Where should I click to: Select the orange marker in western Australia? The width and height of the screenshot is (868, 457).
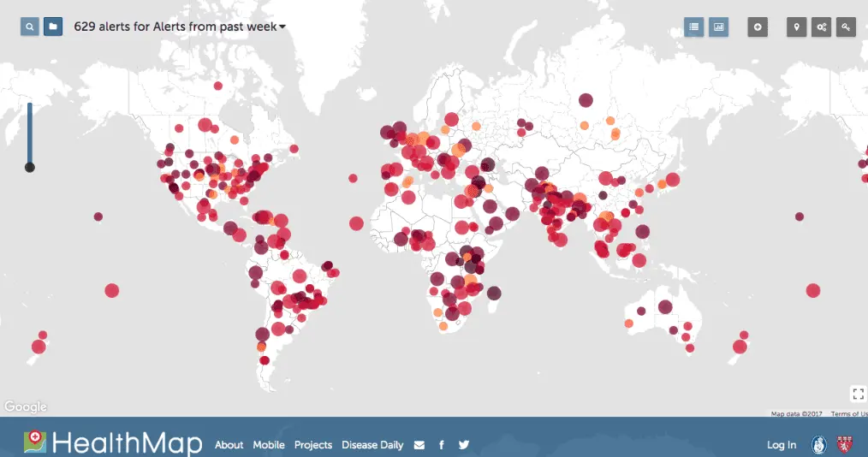629,323
